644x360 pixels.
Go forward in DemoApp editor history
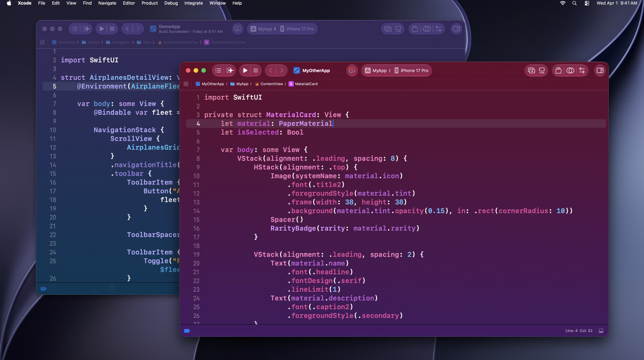pos(138,29)
